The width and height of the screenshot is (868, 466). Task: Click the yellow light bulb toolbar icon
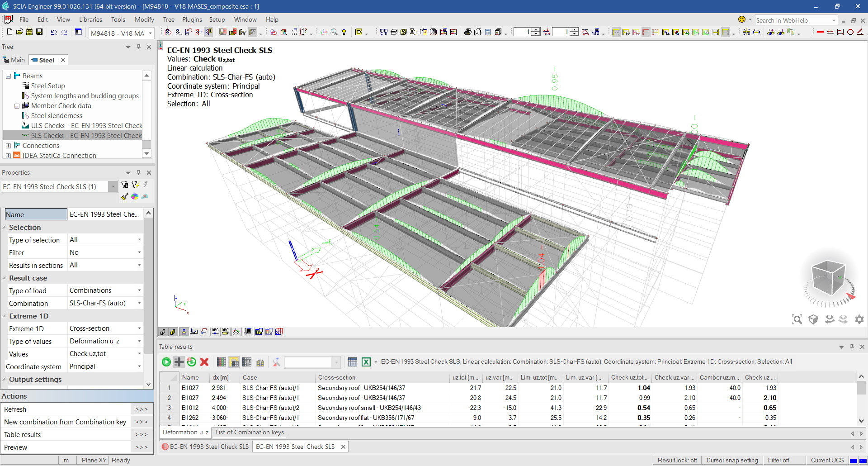click(344, 32)
